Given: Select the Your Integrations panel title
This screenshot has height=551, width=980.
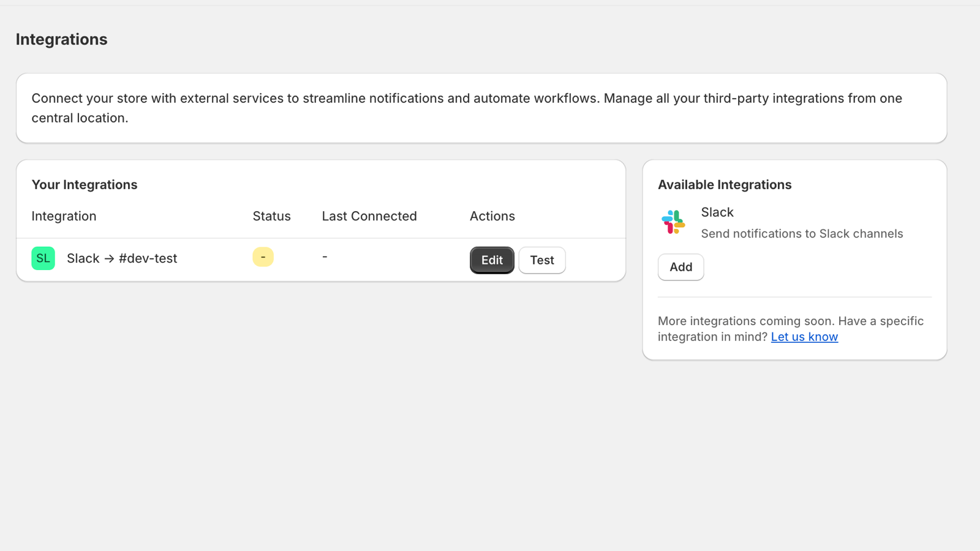Looking at the screenshot, I should tap(85, 184).
